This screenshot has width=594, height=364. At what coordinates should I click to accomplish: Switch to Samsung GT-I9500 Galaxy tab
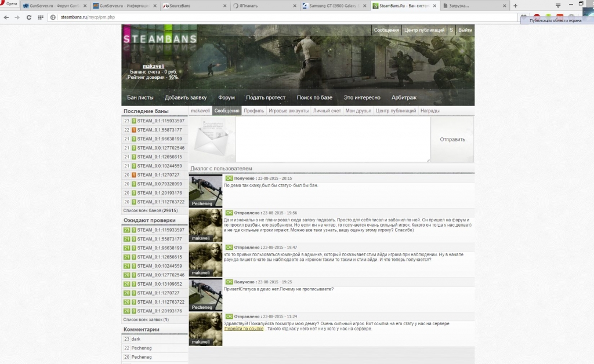[335, 6]
